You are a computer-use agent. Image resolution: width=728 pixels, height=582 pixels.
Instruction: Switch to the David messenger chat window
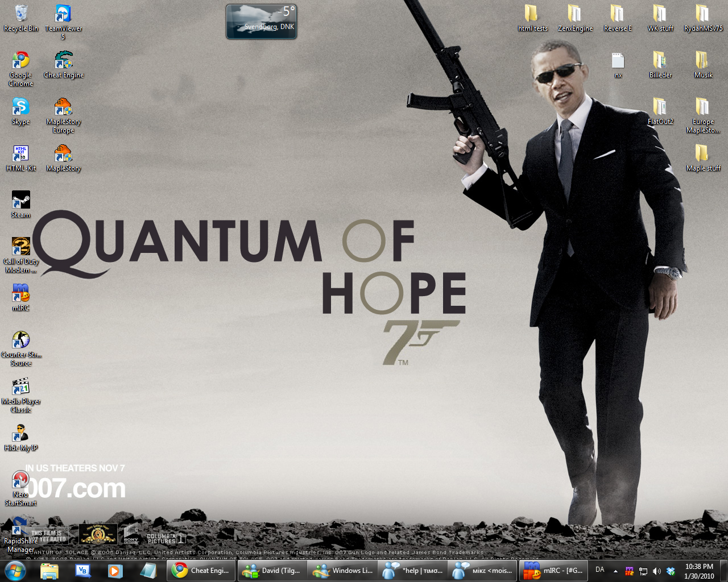[x=272, y=571]
